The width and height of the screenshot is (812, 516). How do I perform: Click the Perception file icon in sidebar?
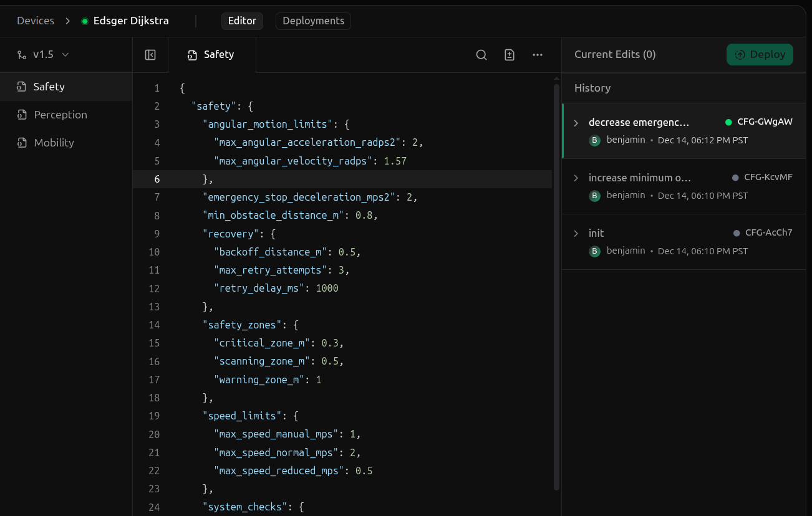coord(22,115)
